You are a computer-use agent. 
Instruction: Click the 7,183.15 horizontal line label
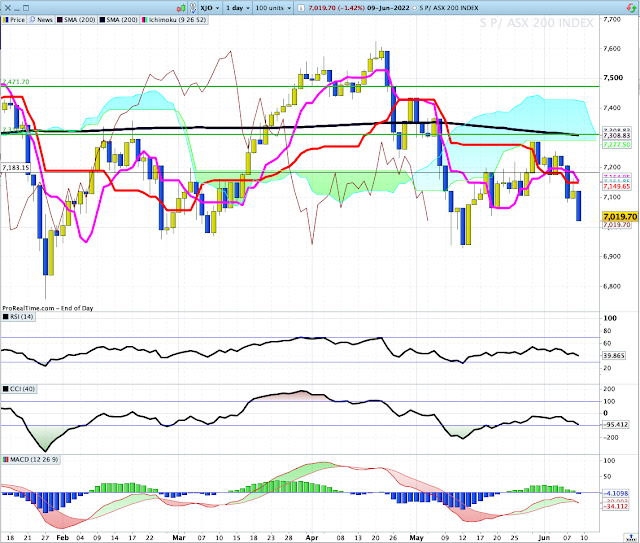point(16,167)
